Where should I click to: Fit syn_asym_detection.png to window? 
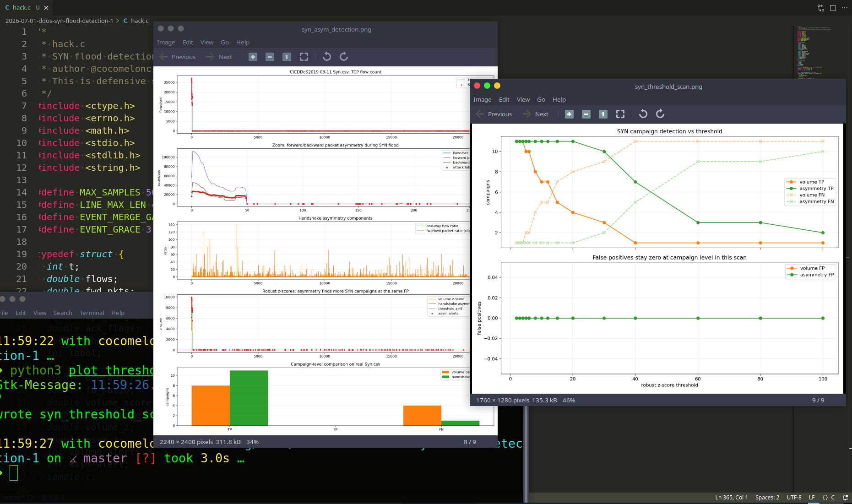pos(304,57)
